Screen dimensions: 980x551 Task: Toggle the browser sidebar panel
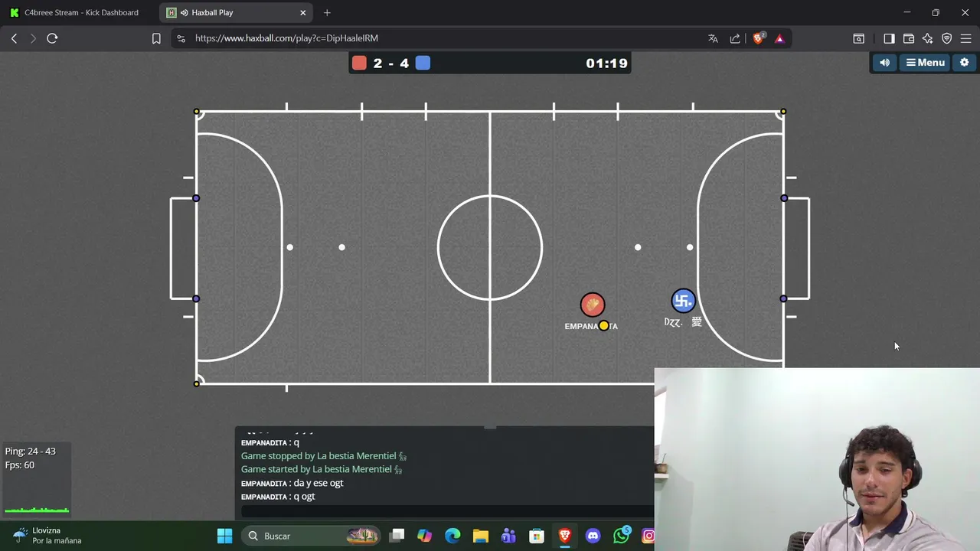click(x=889, y=38)
